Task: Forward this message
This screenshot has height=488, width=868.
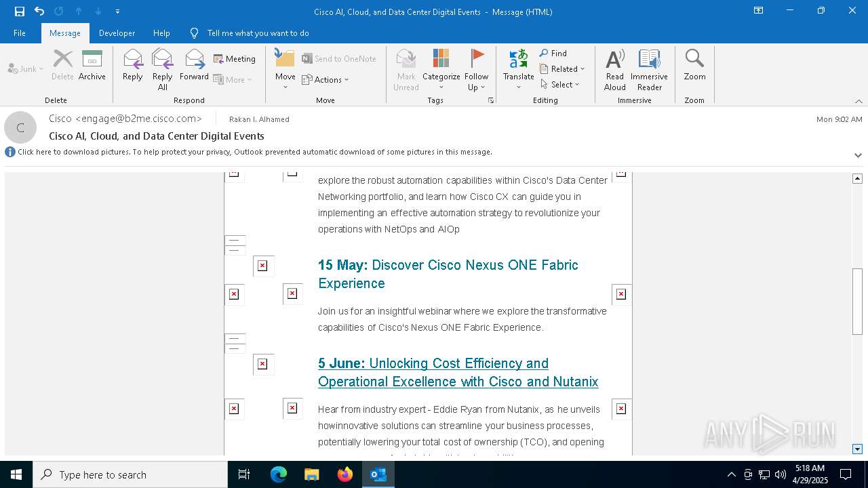Action: click(194, 65)
